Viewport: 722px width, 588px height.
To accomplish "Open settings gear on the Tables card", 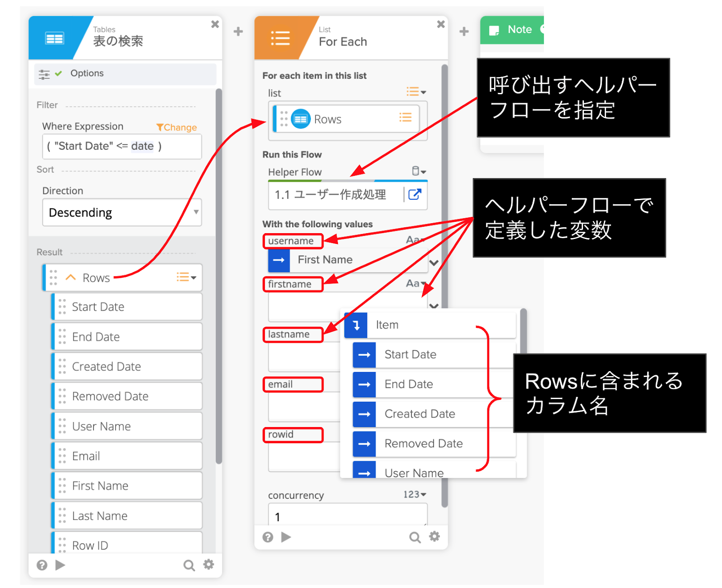I will click(208, 565).
